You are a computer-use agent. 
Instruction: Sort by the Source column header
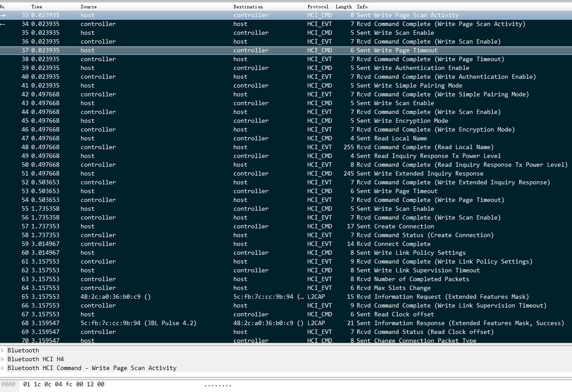[x=156, y=7]
